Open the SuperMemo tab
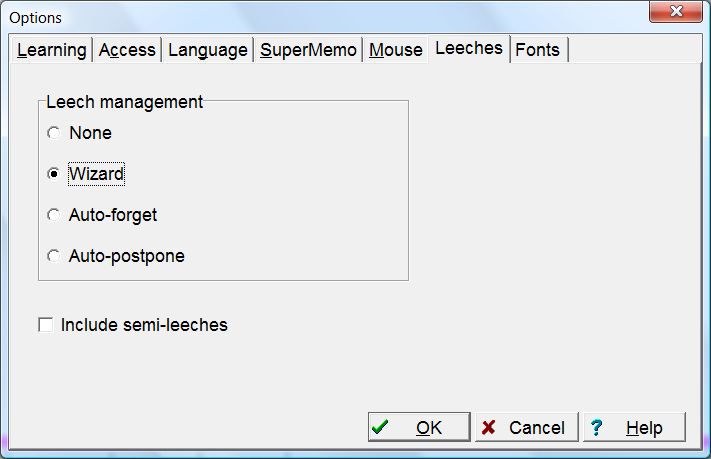The width and height of the screenshot is (711, 459). pos(308,50)
